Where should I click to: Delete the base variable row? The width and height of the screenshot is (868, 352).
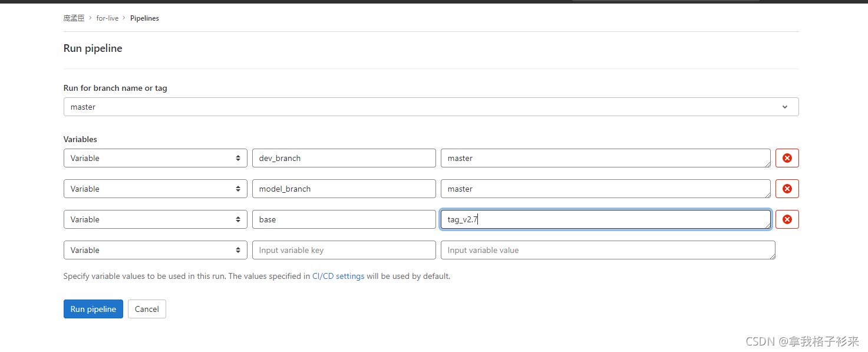787,219
